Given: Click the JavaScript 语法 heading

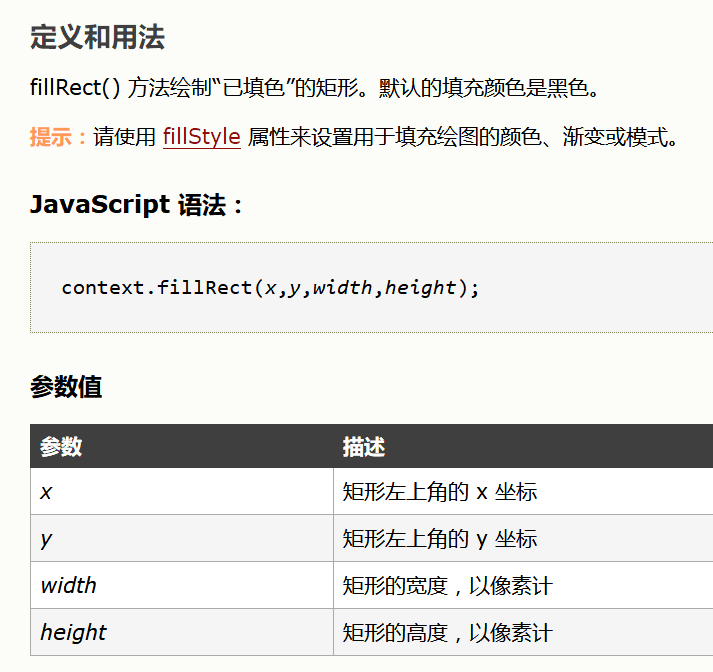Looking at the screenshot, I should tap(136, 204).
